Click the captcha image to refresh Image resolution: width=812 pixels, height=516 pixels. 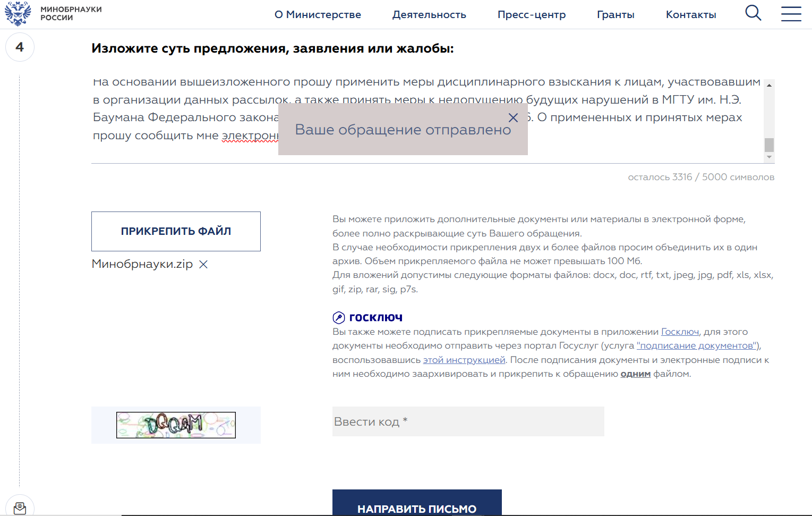pyautogui.click(x=176, y=425)
